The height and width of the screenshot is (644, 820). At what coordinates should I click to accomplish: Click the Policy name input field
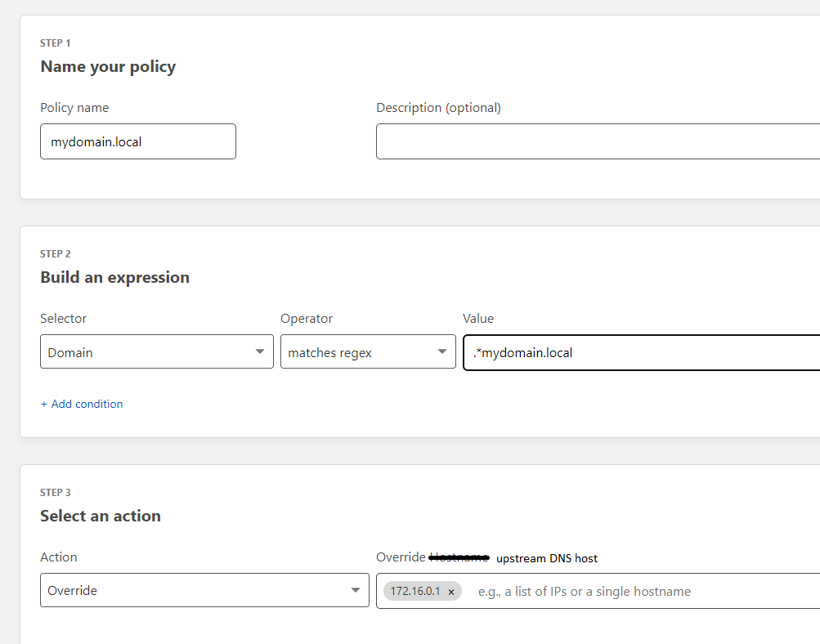(x=137, y=141)
